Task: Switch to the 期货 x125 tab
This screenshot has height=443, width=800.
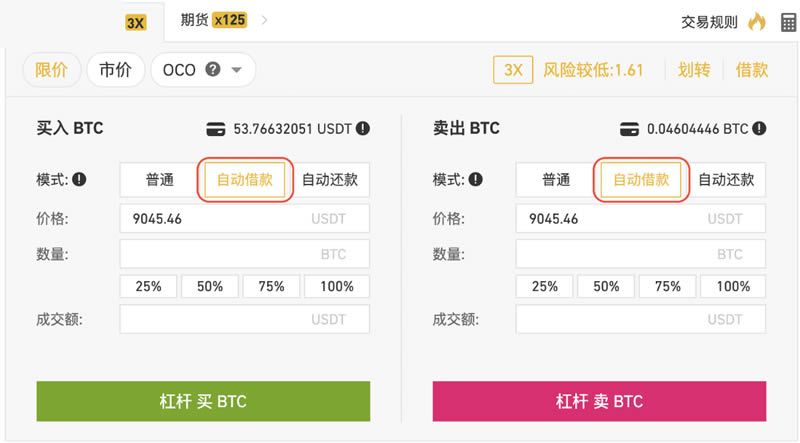Action: click(x=213, y=20)
